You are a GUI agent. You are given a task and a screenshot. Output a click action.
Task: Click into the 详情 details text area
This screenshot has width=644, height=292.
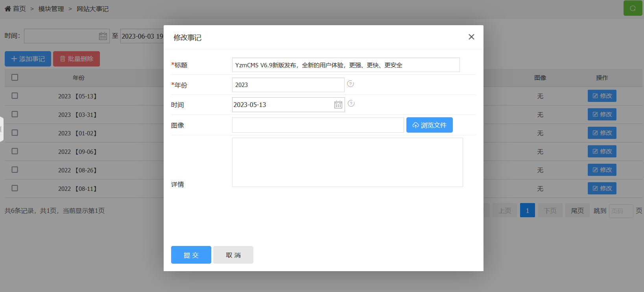point(347,162)
